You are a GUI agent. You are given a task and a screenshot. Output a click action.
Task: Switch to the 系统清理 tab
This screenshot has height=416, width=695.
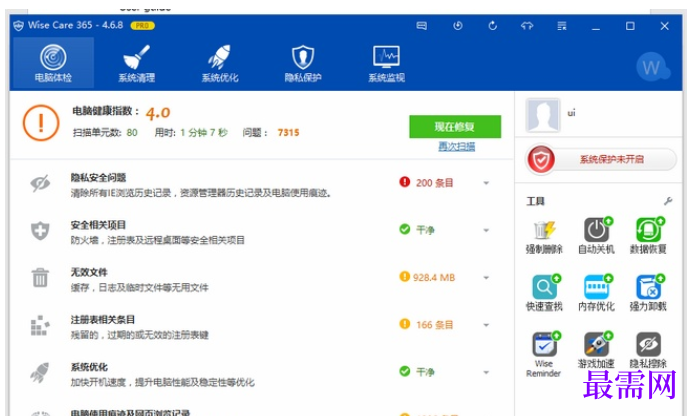pos(137,62)
